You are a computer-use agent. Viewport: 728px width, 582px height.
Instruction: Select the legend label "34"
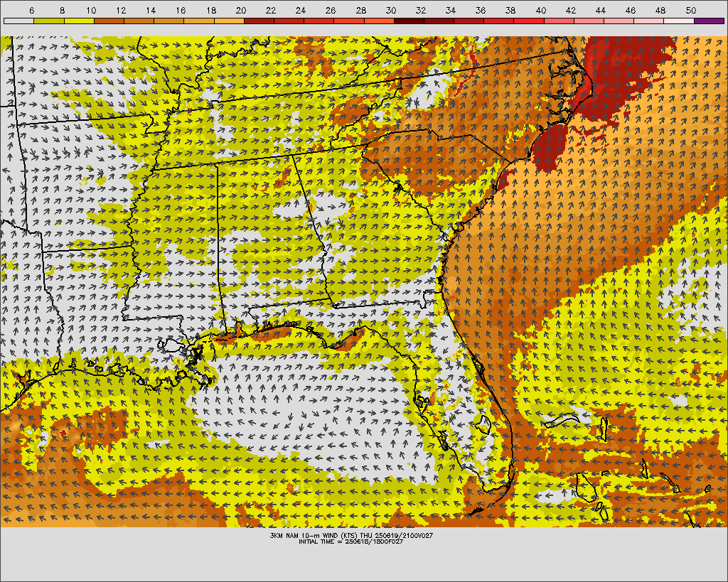tap(451, 10)
